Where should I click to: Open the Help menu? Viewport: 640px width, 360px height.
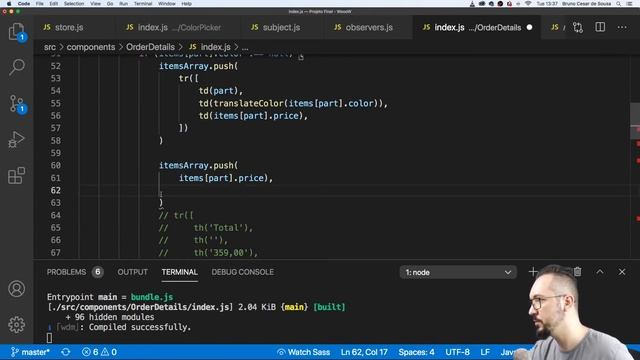186,3
